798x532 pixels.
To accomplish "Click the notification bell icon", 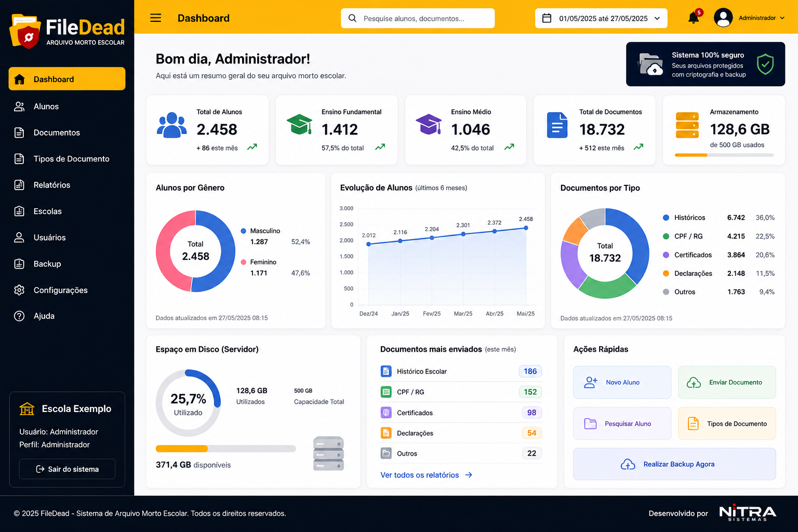I will pos(693,18).
